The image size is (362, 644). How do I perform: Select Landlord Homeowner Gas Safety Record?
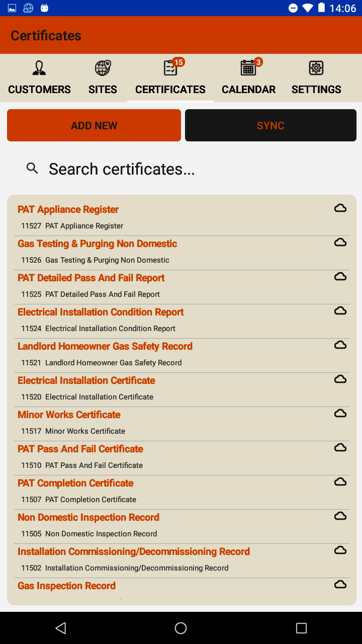click(x=105, y=347)
